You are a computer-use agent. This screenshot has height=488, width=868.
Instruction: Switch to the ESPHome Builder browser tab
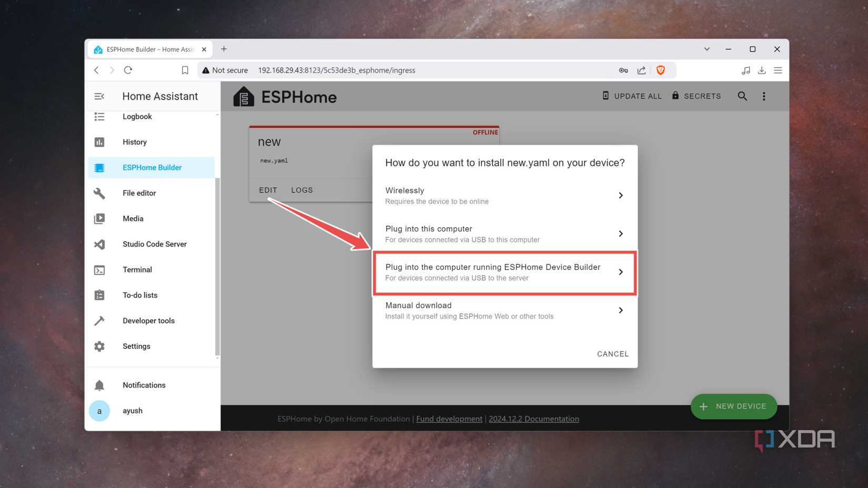pos(147,49)
